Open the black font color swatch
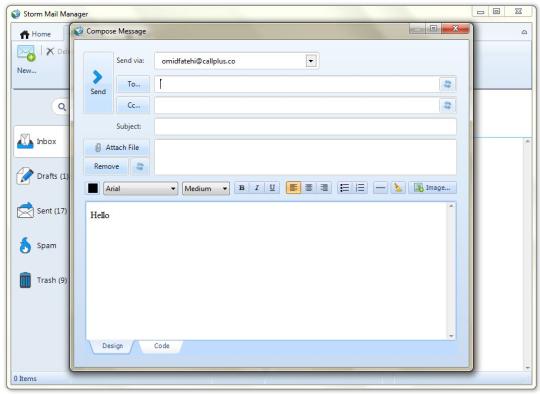 pos(93,188)
